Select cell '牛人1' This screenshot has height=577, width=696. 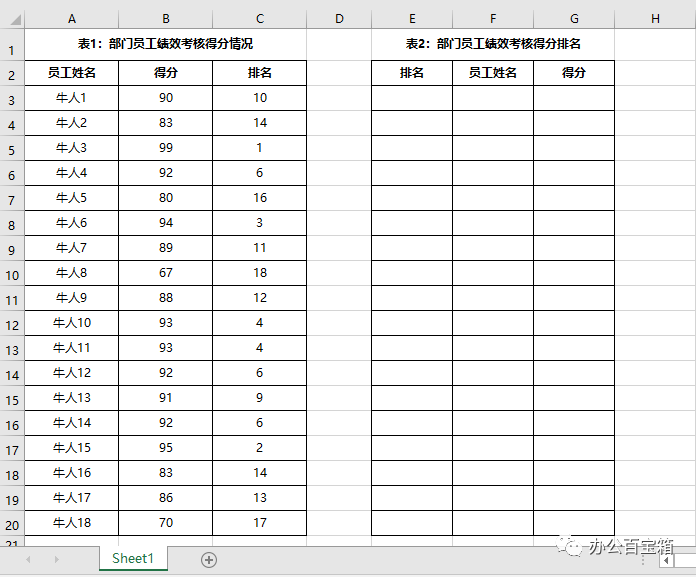click(72, 98)
